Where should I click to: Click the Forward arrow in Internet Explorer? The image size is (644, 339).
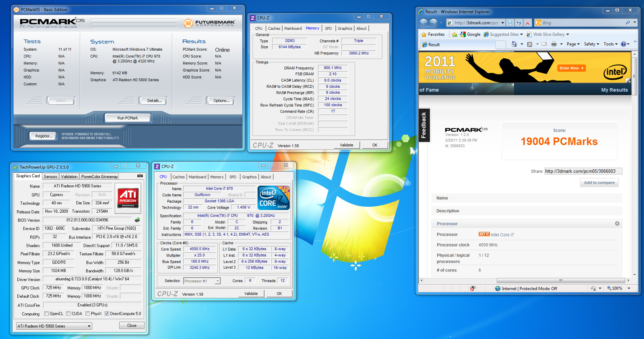pyautogui.click(x=433, y=23)
